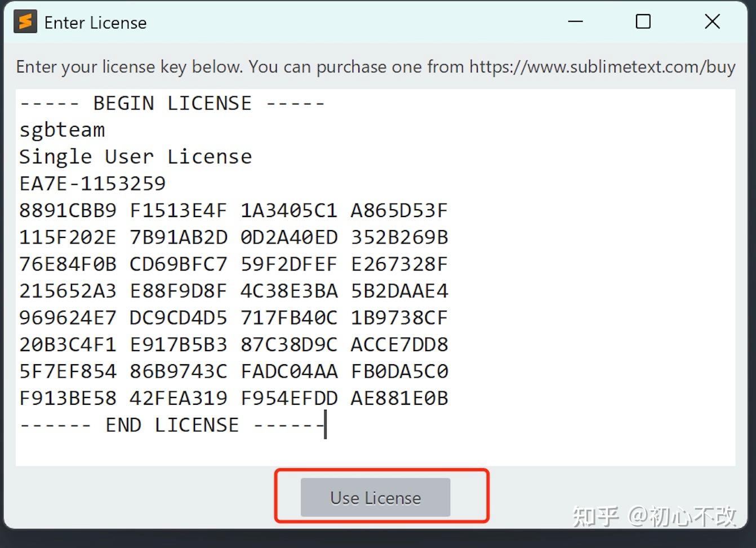Minimize the Enter License window
The height and width of the screenshot is (548, 756).
coord(575,21)
